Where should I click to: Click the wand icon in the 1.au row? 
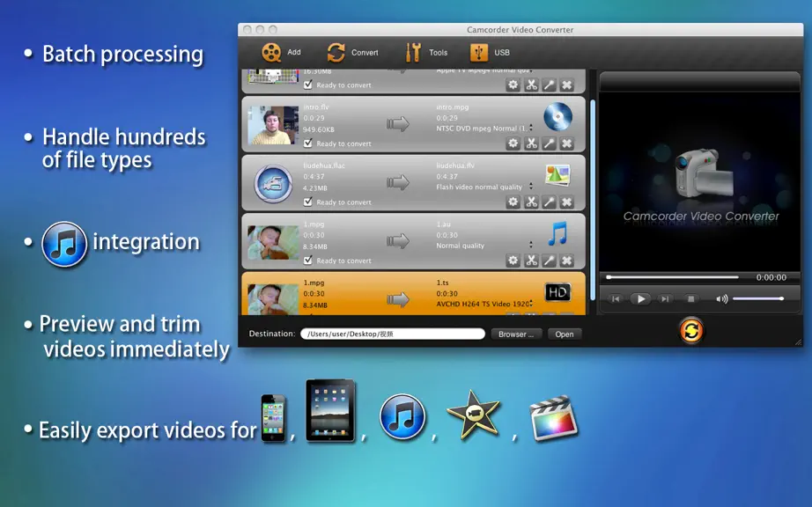[x=549, y=261]
